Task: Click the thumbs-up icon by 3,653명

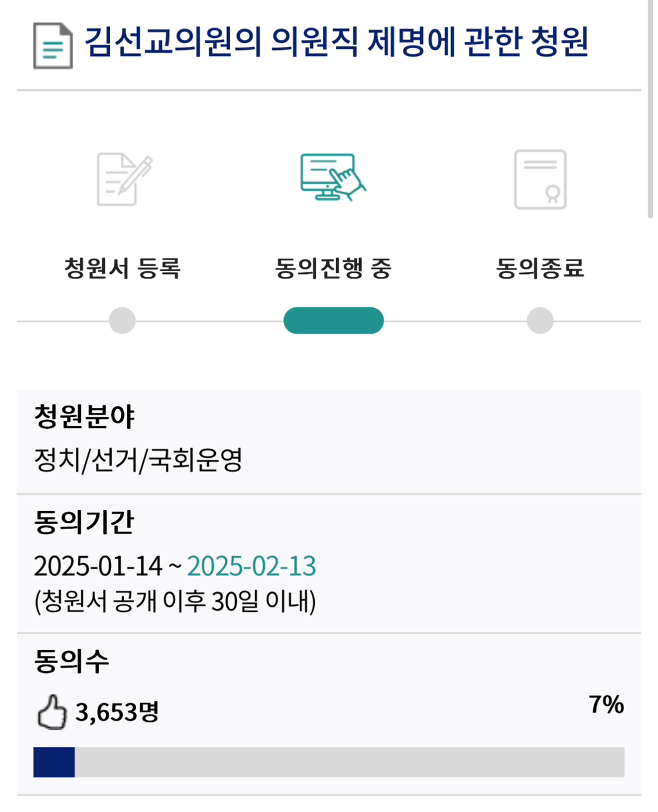Action: click(x=51, y=712)
